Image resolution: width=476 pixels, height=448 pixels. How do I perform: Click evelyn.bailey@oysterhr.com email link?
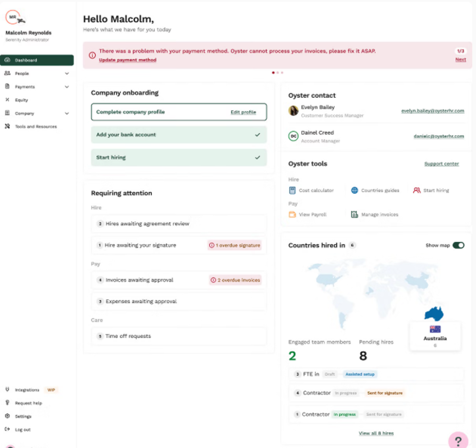(432, 111)
